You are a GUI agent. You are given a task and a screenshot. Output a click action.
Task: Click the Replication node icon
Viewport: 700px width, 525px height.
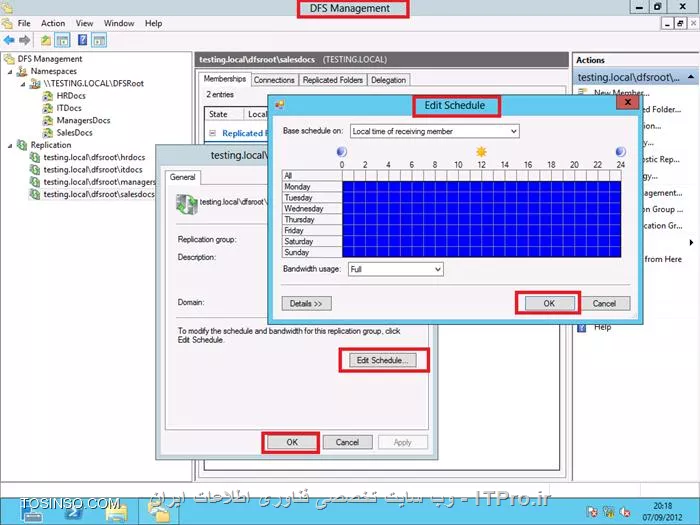(x=22, y=145)
